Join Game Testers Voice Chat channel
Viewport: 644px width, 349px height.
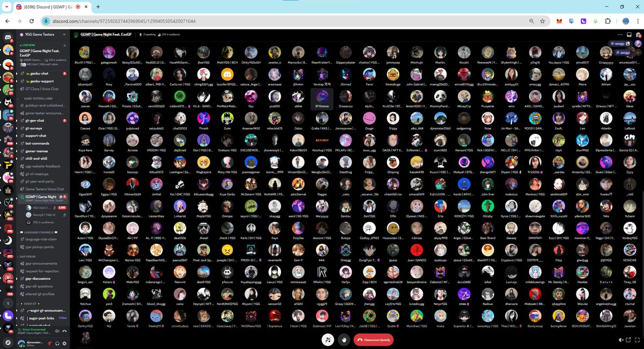44,189
